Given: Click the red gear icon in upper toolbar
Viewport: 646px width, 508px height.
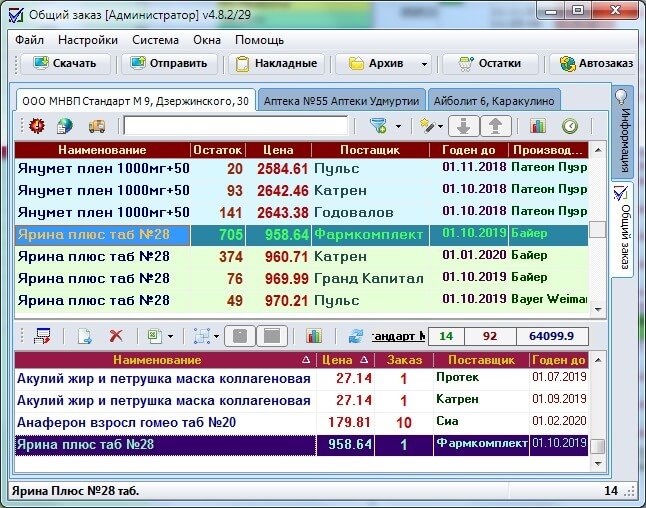Looking at the screenshot, I should coord(37,126).
